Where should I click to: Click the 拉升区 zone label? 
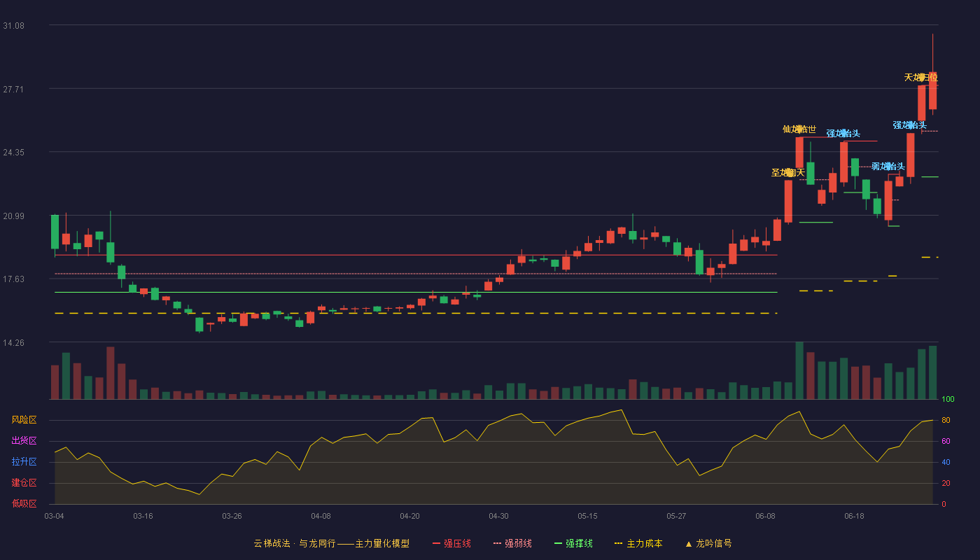(x=24, y=462)
